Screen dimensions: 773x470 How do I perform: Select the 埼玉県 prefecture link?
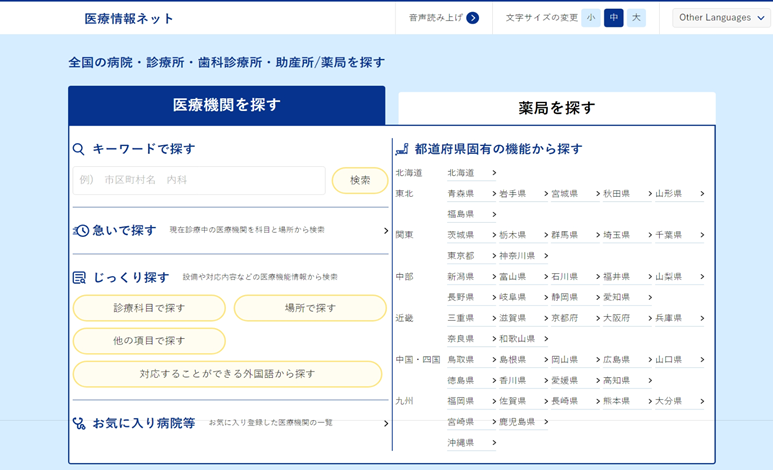[628, 235]
